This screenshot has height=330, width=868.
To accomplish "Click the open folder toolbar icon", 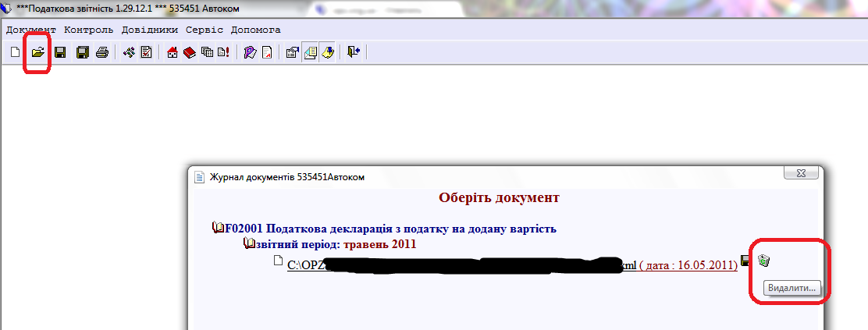I will [x=37, y=52].
